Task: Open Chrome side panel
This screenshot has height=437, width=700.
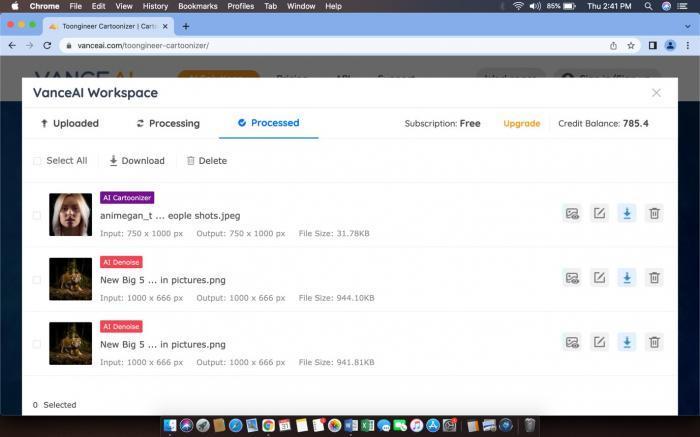Action: pyautogui.click(x=652, y=46)
